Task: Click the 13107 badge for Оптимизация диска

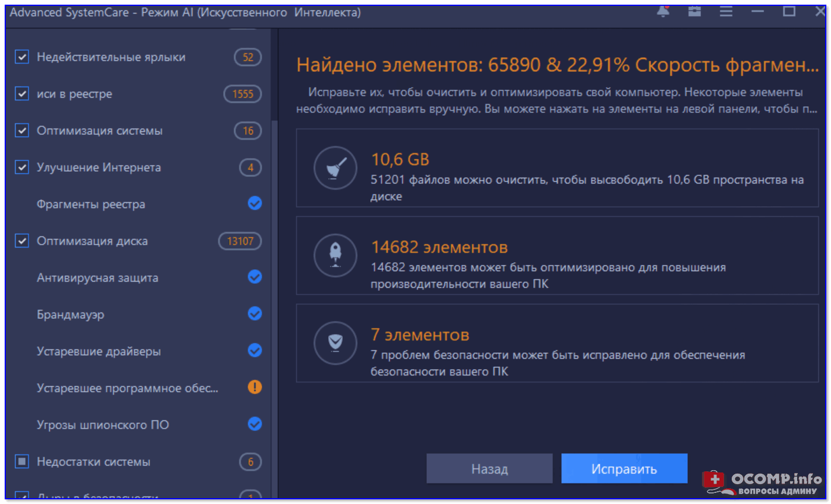Action: (240, 241)
